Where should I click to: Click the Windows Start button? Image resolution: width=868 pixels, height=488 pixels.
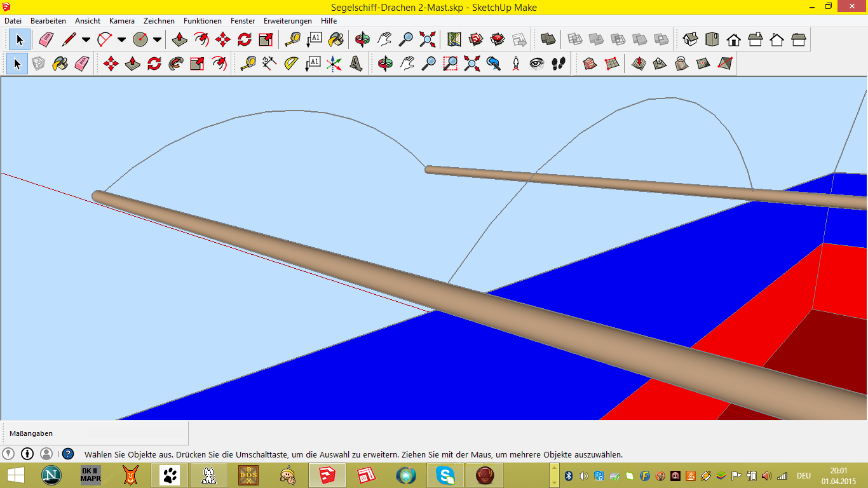click(x=16, y=475)
